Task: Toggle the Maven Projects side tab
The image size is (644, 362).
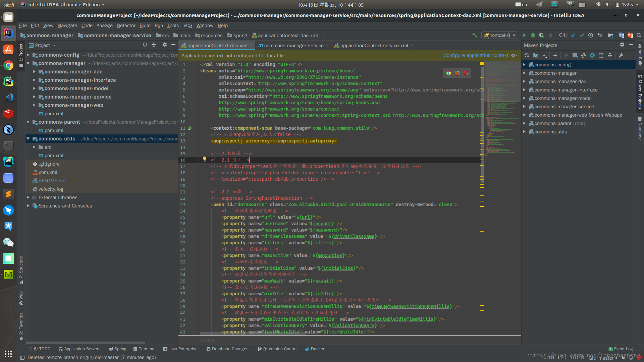Action: point(640,92)
